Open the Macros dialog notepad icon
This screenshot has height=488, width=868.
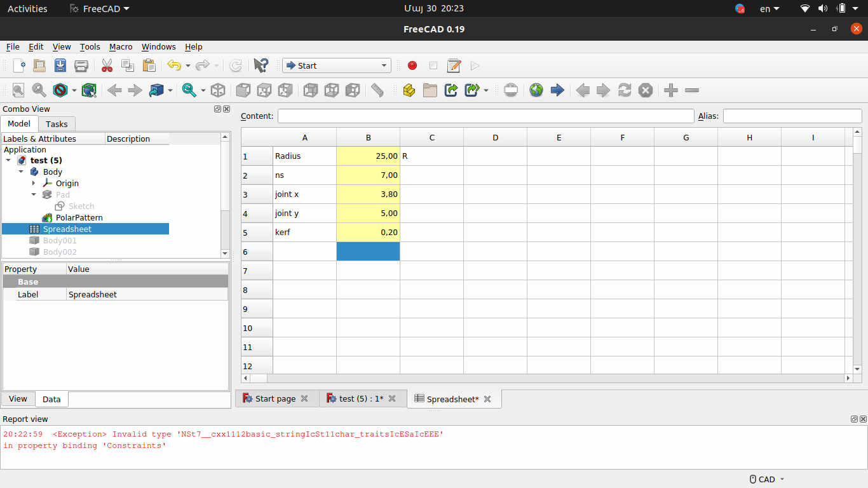tap(454, 65)
